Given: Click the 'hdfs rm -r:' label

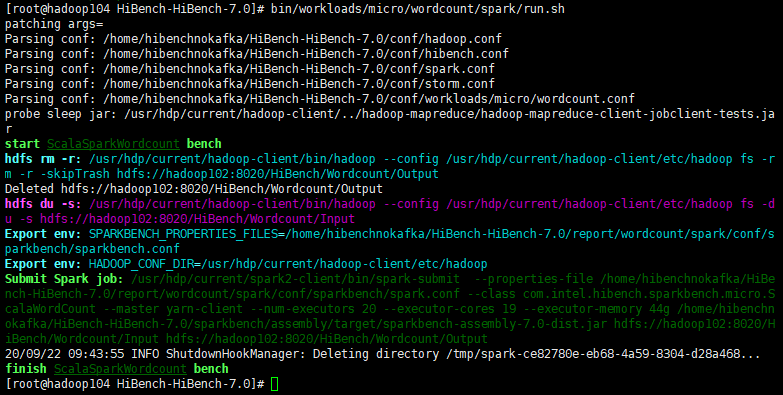Looking at the screenshot, I should point(43,159).
